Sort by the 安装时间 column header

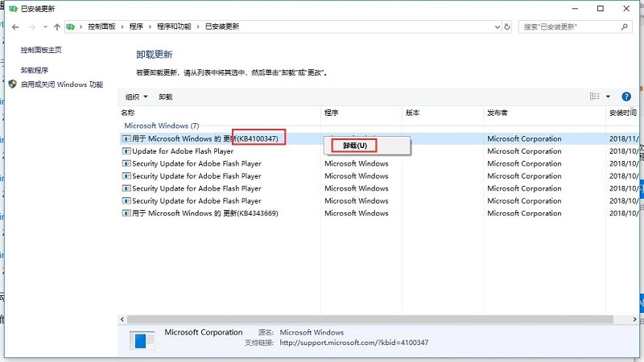(x=623, y=113)
